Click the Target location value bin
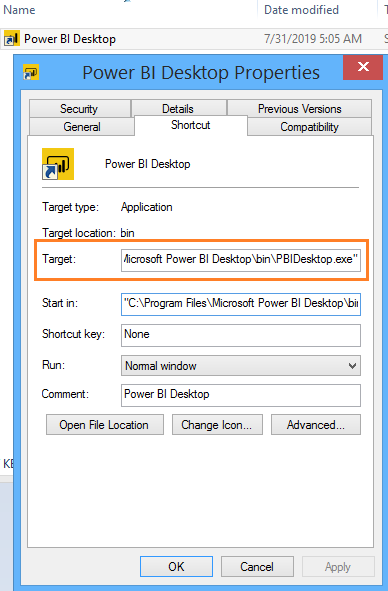 coord(127,233)
